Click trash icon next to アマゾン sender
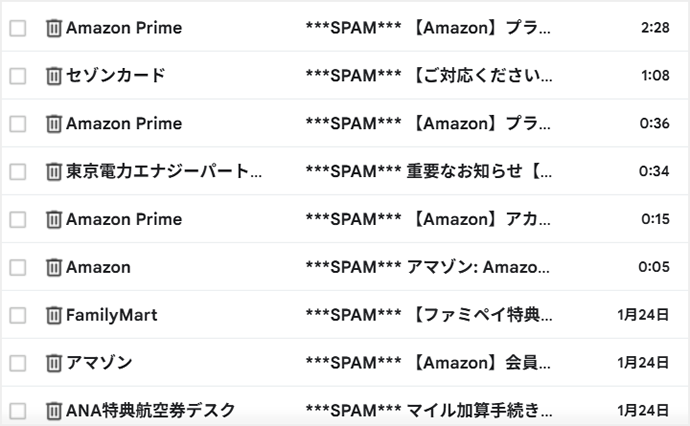The width and height of the screenshot is (690, 426). pyautogui.click(x=54, y=363)
